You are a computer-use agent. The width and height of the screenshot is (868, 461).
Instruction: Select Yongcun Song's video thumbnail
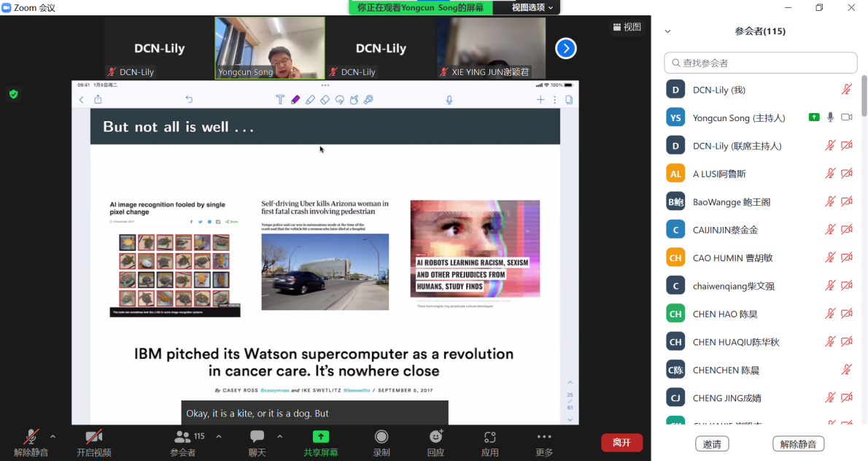point(270,48)
